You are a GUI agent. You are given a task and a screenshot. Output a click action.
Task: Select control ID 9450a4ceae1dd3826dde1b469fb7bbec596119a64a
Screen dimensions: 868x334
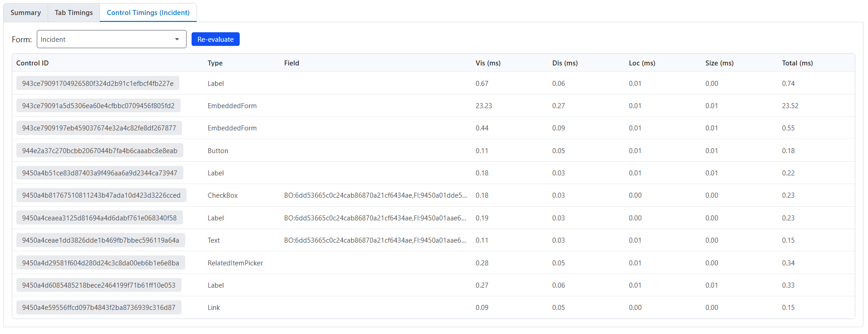[101, 240]
